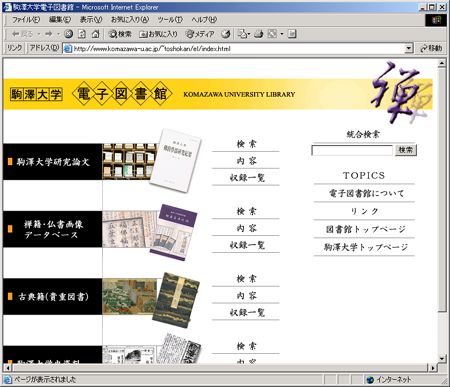Image resolution: width=450 pixels, height=387 pixels.
Task: Click the 移動 Go button beside the address bar
Action: click(431, 48)
